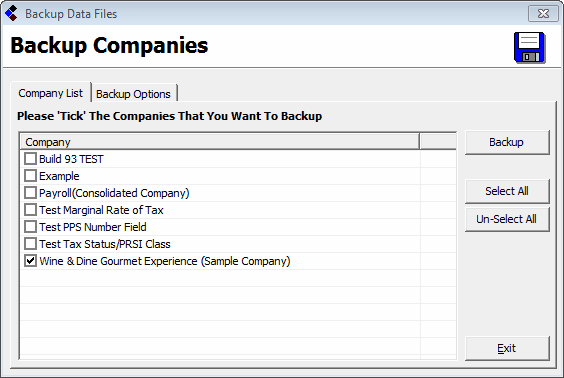Click the Un-Select All button
This screenshot has height=378, width=564.
pos(507,219)
